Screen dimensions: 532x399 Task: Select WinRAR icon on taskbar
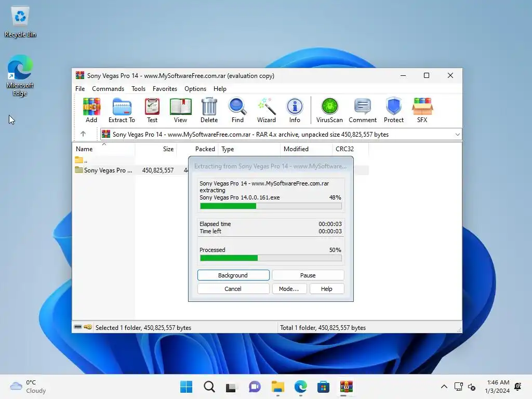point(346,387)
